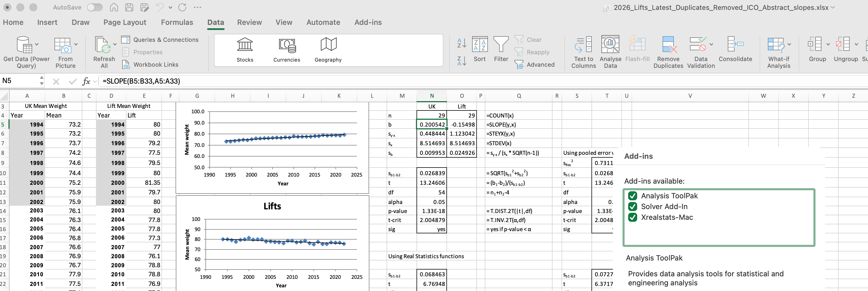This screenshot has height=291, width=868.
Task: Click the Lifts chart title
Action: [x=272, y=206]
